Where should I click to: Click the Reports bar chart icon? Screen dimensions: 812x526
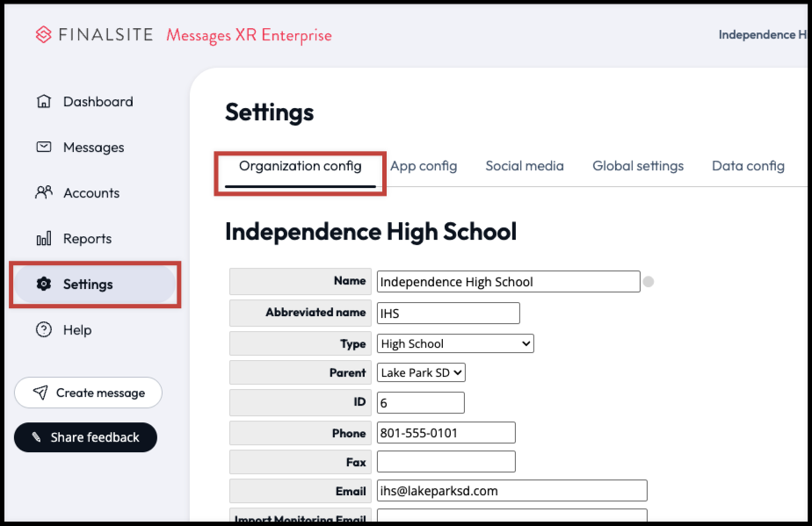click(x=44, y=238)
